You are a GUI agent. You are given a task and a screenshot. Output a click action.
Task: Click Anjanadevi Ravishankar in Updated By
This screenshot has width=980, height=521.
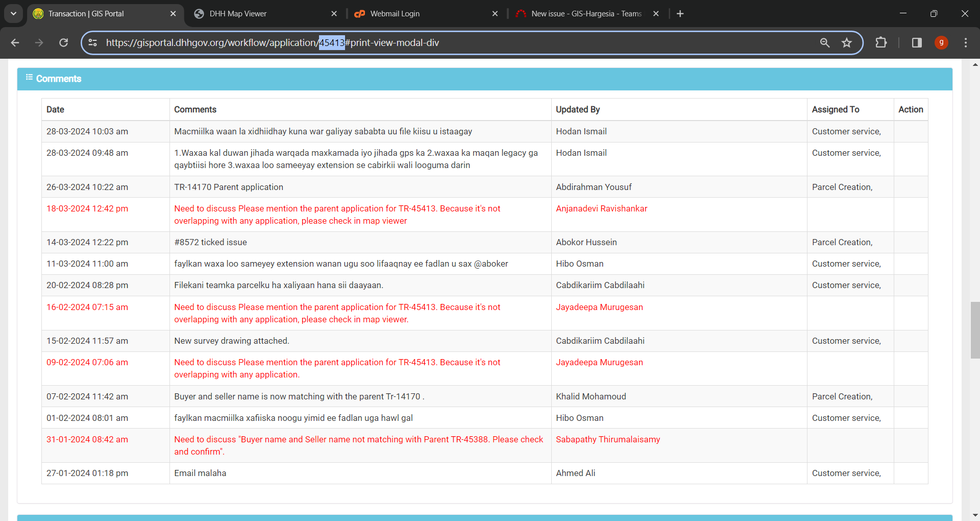601,208
